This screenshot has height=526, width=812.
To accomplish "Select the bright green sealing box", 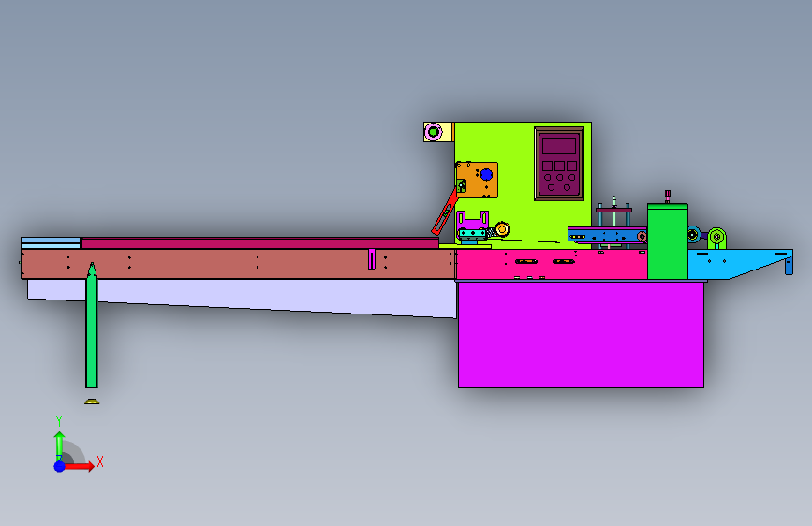I will [x=668, y=241].
